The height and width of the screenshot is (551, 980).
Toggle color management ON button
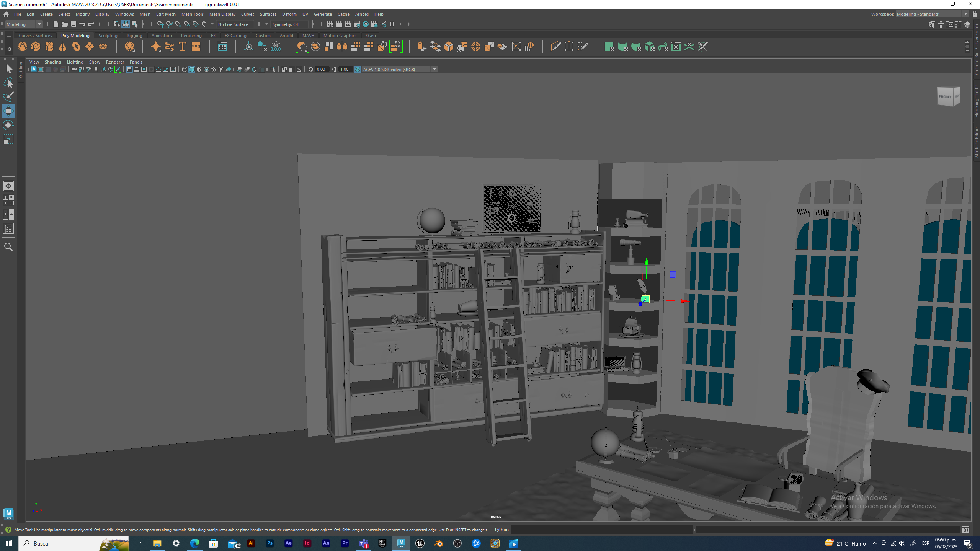358,69
